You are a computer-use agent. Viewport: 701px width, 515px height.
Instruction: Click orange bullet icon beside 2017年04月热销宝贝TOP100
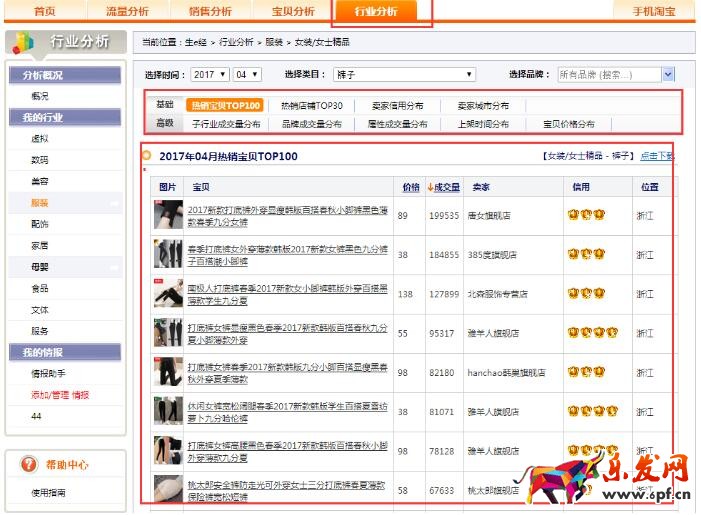[147, 156]
